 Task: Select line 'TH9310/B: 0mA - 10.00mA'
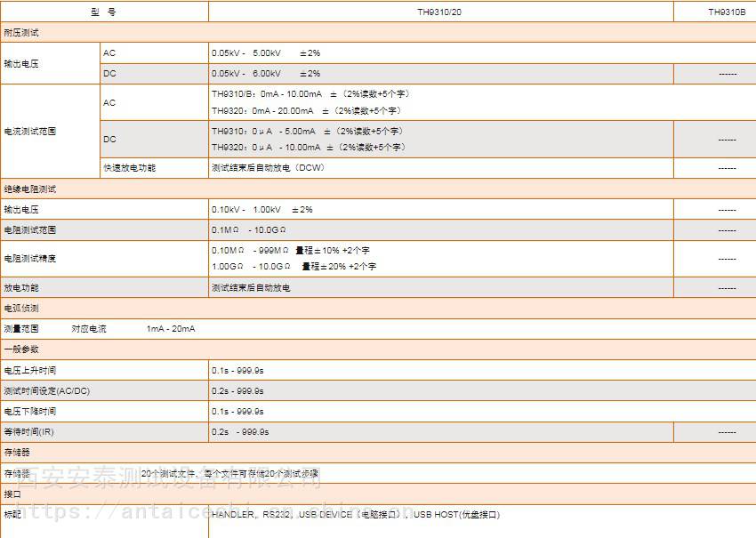311,94
